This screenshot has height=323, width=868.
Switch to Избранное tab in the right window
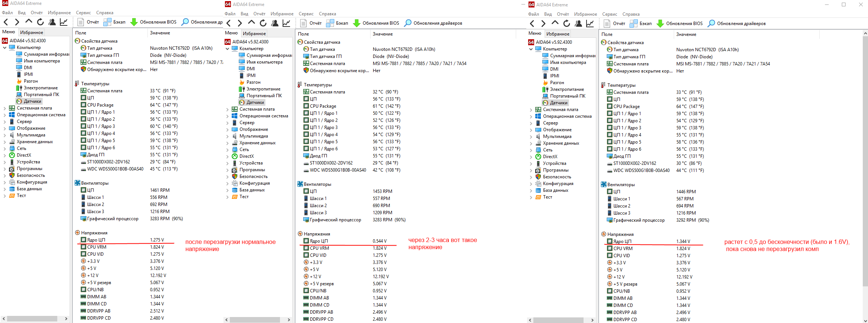tap(558, 34)
